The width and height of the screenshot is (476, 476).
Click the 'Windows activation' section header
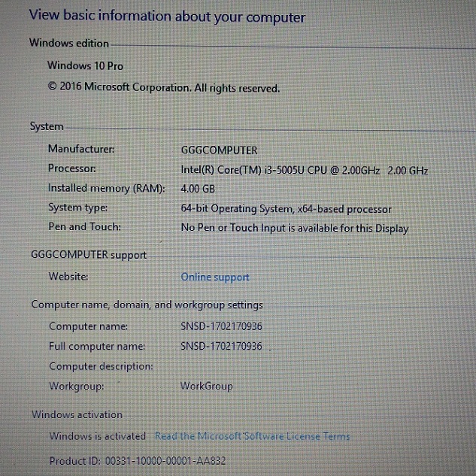click(77, 414)
